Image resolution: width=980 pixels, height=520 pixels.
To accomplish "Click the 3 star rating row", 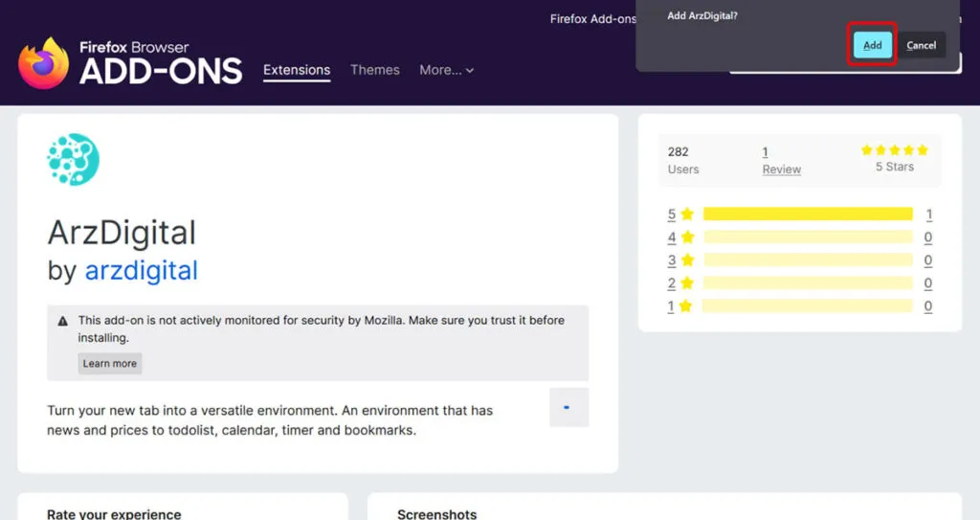I will [x=800, y=260].
